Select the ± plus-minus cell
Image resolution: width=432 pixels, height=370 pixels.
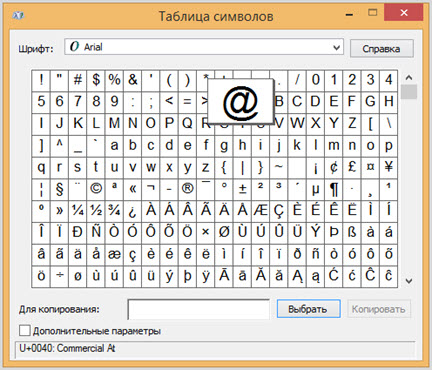(x=242, y=189)
